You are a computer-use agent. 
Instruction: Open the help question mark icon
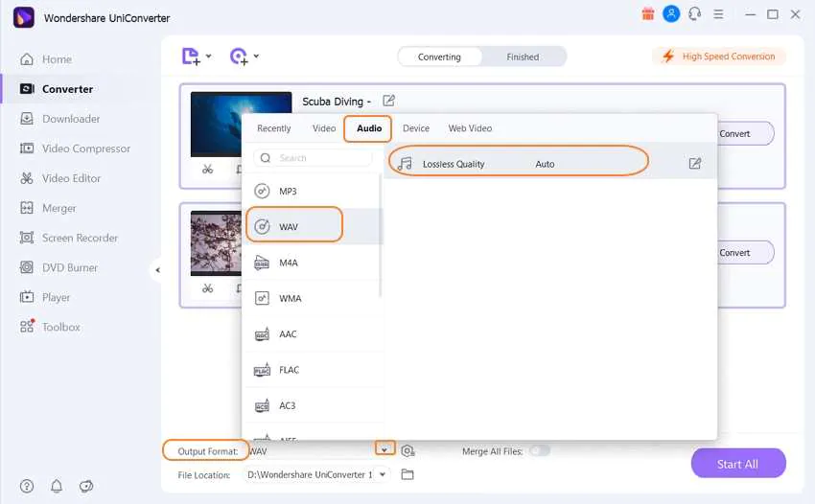click(x=27, y=486)
